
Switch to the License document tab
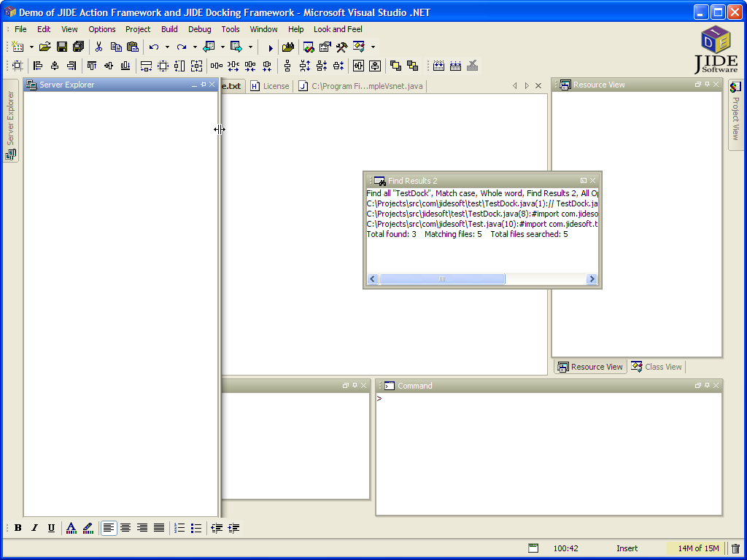click(x=270, y=86)
